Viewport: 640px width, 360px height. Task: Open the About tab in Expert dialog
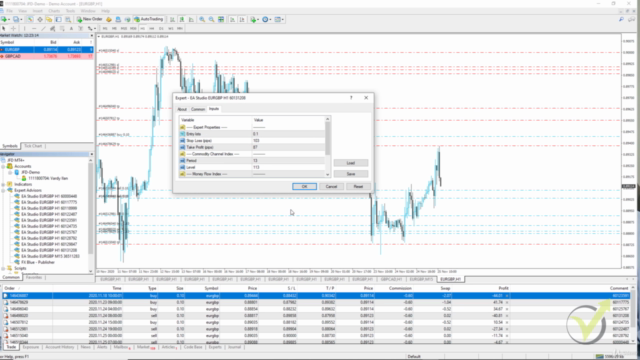coord(182,109)
